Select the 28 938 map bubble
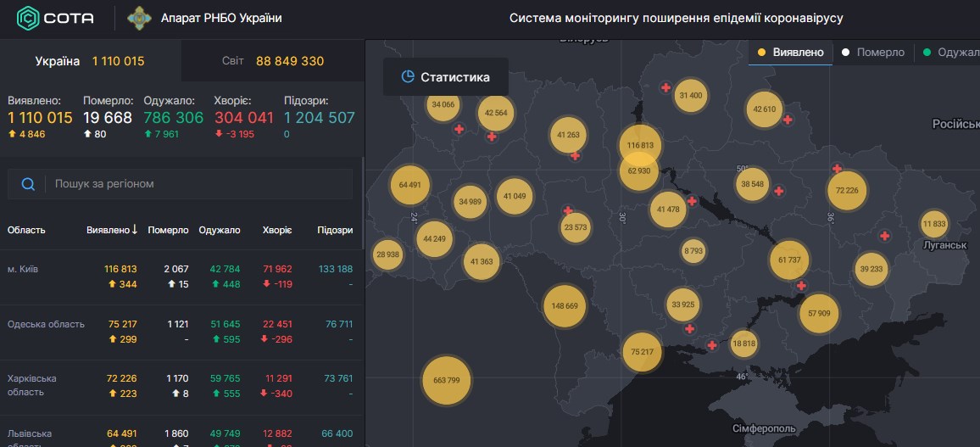 [387, 255]
